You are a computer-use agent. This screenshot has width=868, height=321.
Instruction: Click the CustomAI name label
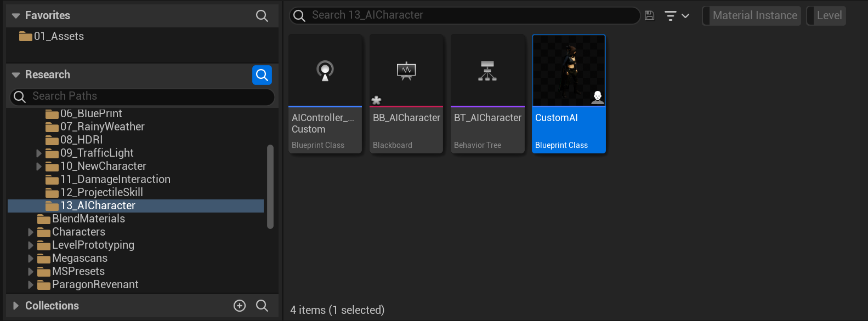pyautogui.click(x=557, y=118)
